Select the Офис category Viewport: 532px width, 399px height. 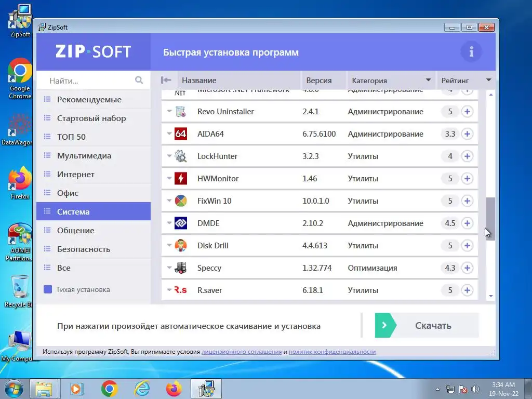[x=94, y=193]
